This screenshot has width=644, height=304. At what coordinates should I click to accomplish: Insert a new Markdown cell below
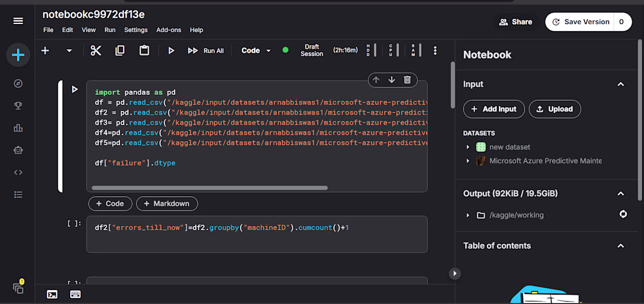pyautogui.click(x=167, y=203)
